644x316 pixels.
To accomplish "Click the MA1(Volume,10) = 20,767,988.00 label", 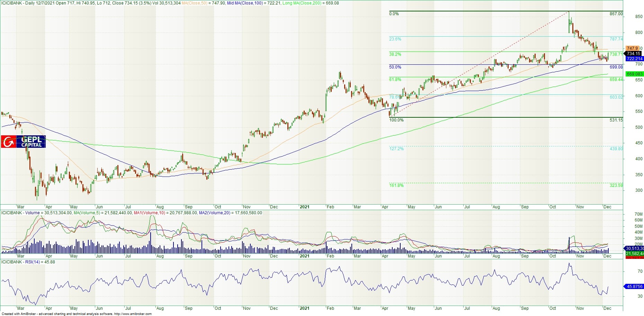I will click(x=166, y=213).
